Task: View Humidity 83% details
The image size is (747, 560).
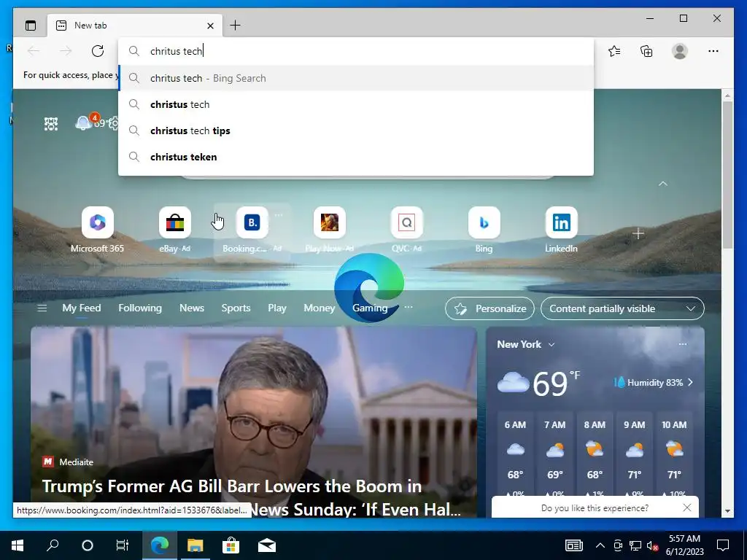Action: pos(653,382)
